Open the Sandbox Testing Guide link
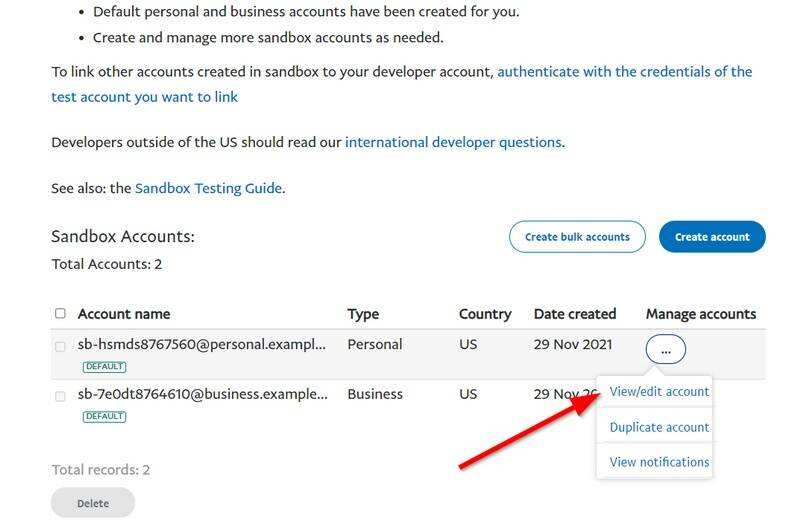The image size is (800, 525). 208,188
